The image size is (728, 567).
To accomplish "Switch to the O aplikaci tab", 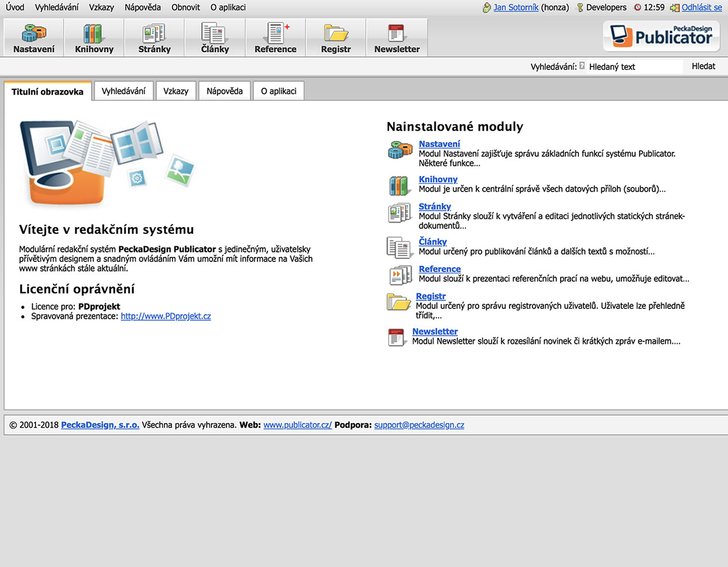I will tap(279, 91).
